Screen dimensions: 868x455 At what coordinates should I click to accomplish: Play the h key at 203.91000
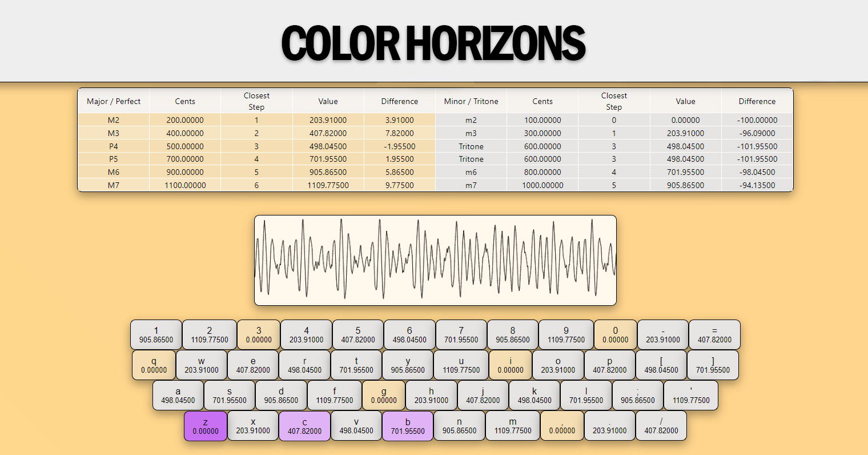click(431, 396)
